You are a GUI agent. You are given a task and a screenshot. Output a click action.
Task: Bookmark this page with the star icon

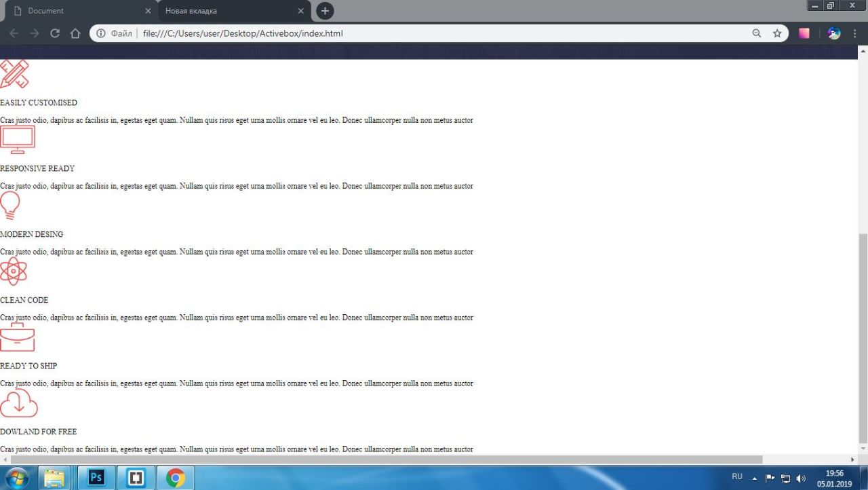777,33
